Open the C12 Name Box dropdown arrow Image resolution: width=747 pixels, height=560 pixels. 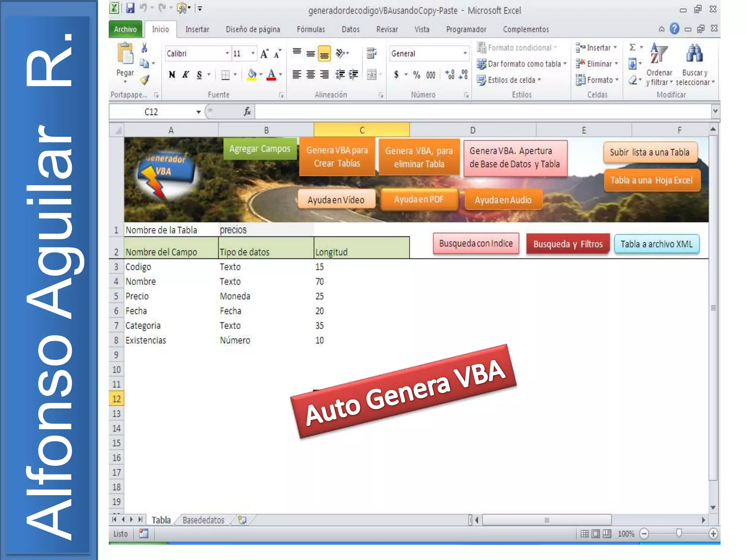[198, 112]
